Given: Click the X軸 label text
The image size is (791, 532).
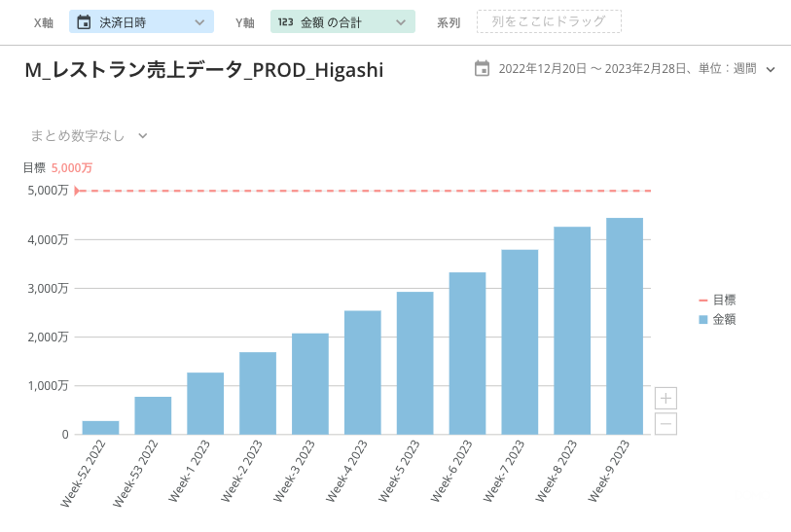Looking at the screenshot, I should tap(44, 22).
